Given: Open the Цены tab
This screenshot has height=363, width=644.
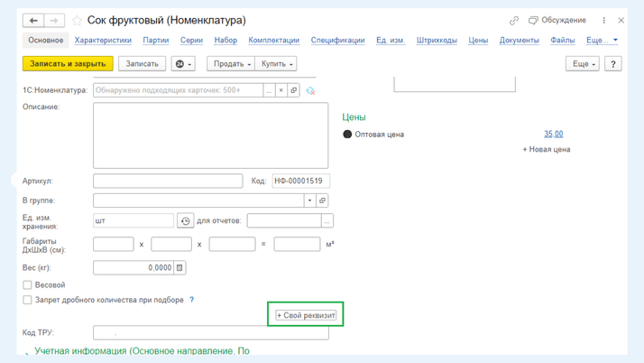Looking at the screenshot, I should 478,41.
